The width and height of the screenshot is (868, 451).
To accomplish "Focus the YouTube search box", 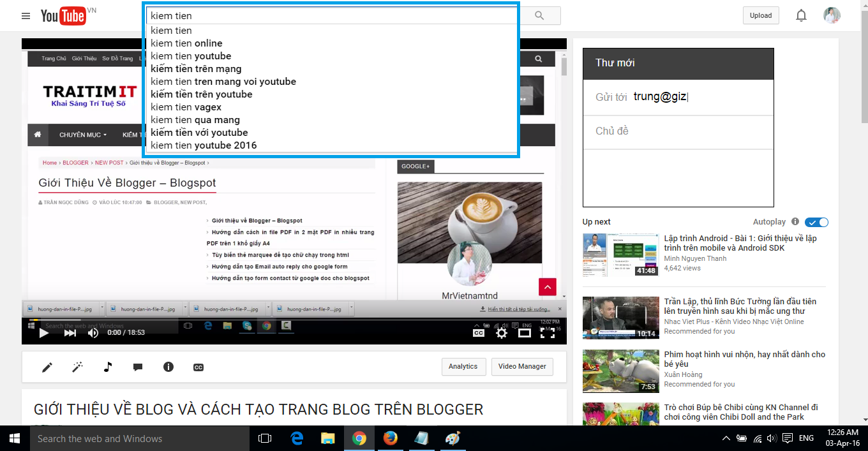I will point(331,16).
